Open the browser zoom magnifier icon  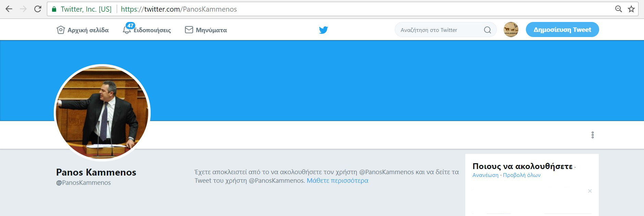[618, 9]
